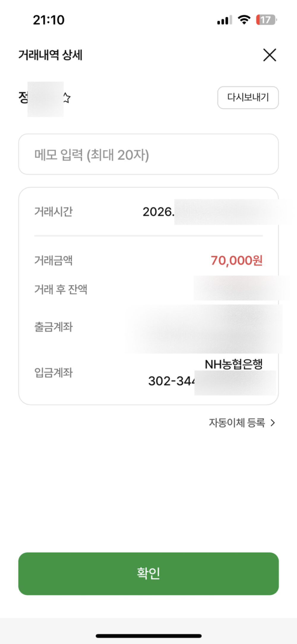Viewport: 297px width, 644px height.
Task: Tap the 거래 후 잔액 label
Action: (61, 289)
